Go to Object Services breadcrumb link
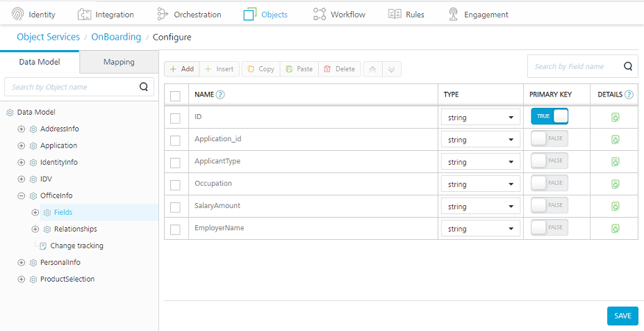 [x=48, y=37]
